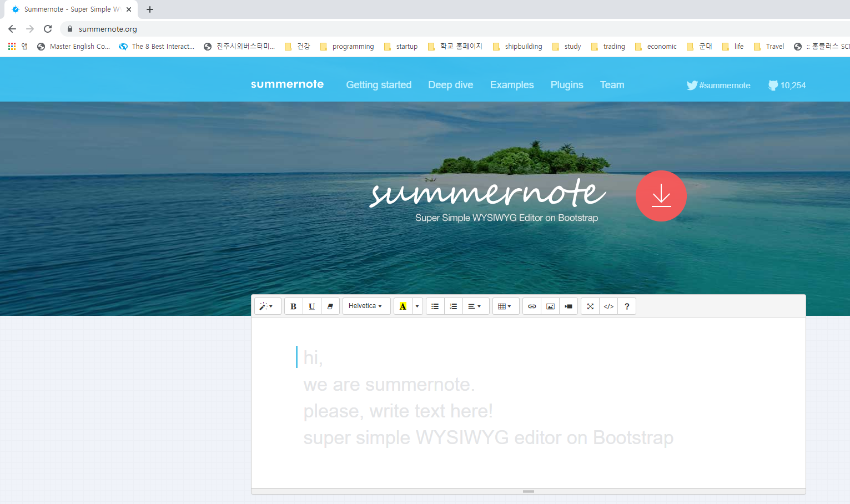Open The 8 Best Interact... bookmark

[157, 47]
